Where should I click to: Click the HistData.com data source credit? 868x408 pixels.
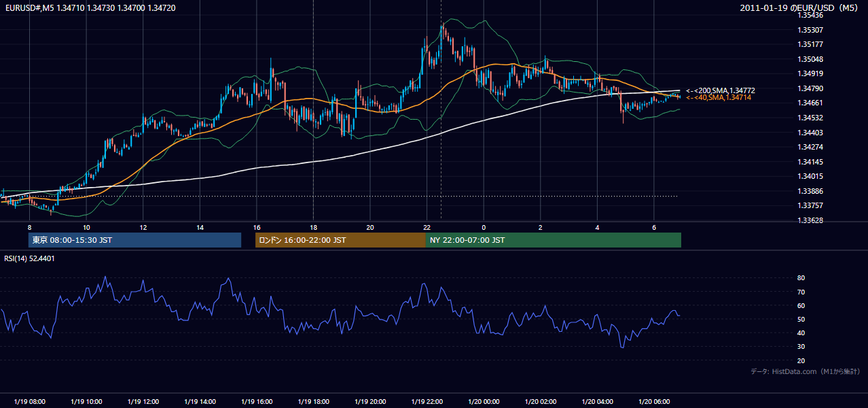click(806, 371)
